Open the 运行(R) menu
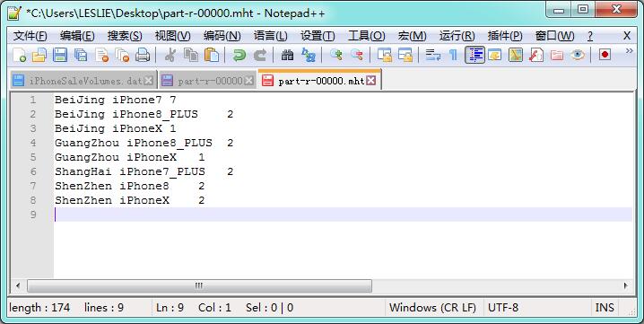This screenshot has width=644, height=324. (x=457, y=36)
